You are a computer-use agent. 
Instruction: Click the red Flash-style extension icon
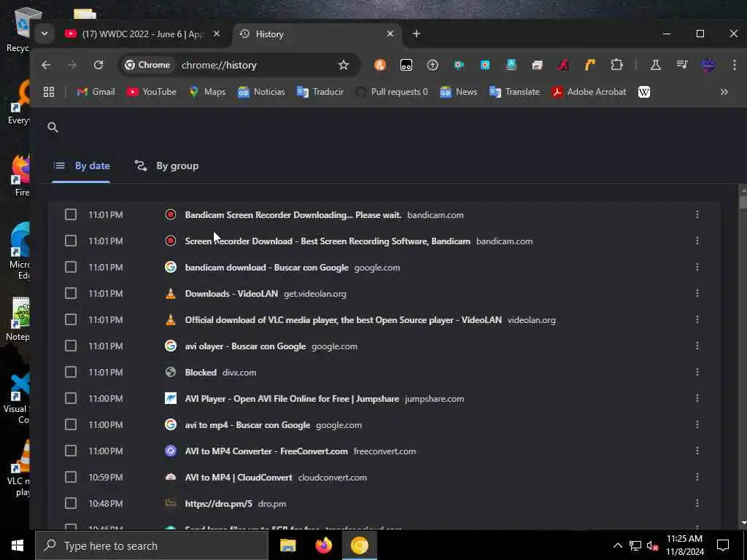[563, 65]
